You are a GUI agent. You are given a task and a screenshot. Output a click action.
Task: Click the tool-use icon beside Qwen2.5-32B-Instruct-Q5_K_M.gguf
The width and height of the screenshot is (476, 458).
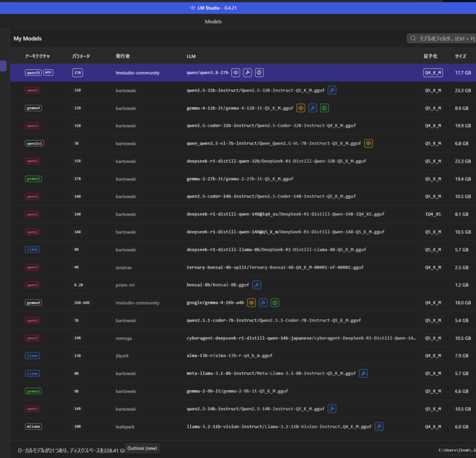(332, 91)
